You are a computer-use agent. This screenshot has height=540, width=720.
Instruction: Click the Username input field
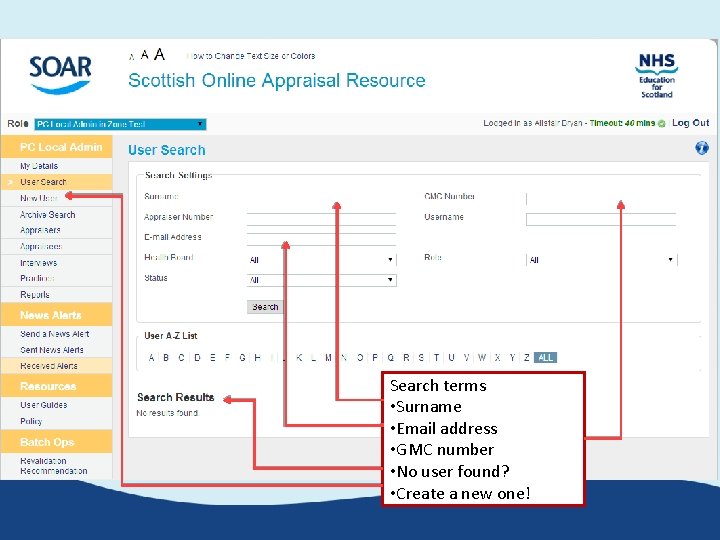[x=601, y=219]
